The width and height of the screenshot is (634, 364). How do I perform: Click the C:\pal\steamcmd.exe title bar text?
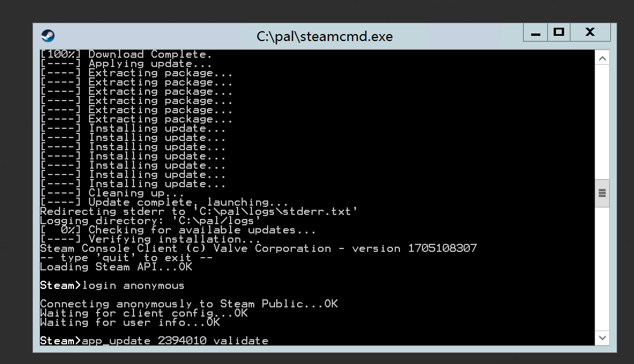[324, 36]
